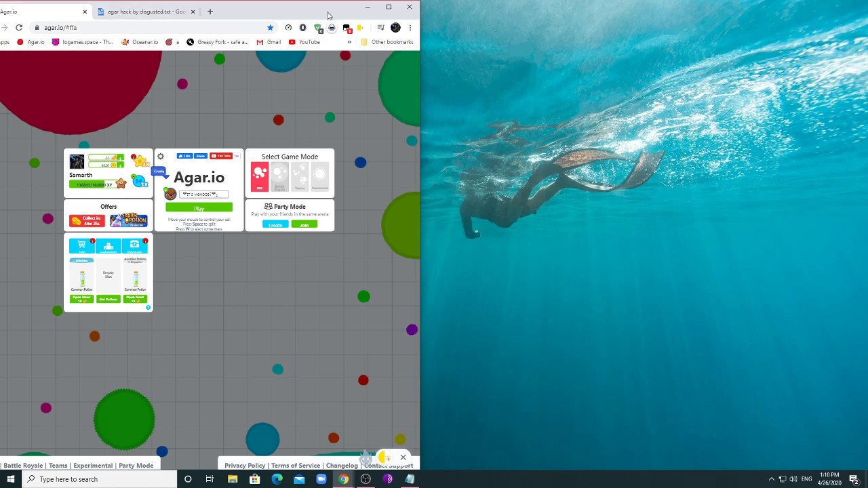Click the Create skin speech bubble
Image resolution: width=868 pixels, height=488 pixels.
pos(159,171)
